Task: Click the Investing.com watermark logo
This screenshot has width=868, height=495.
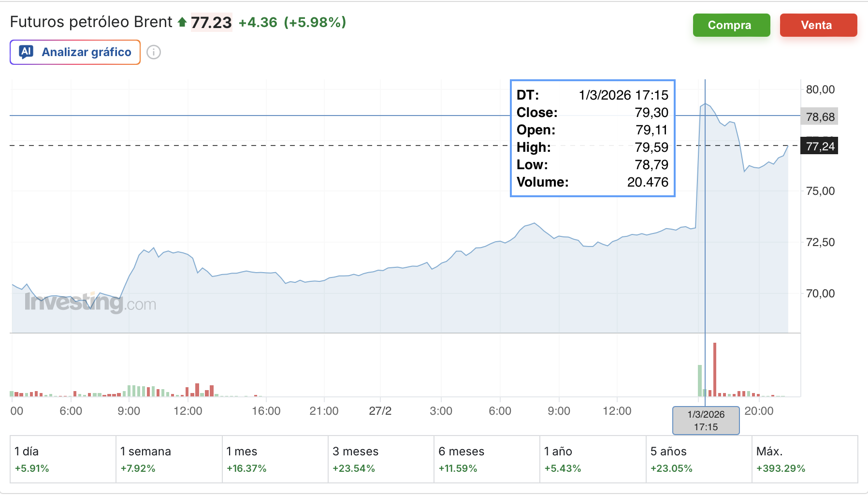Action: (x=90, y=303)
